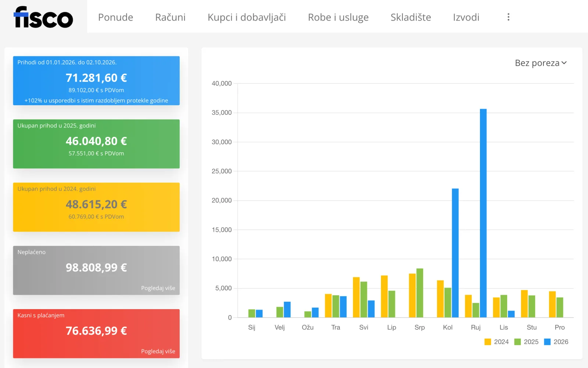Click the yellow Pro 2024 bar

pos(552,304)
